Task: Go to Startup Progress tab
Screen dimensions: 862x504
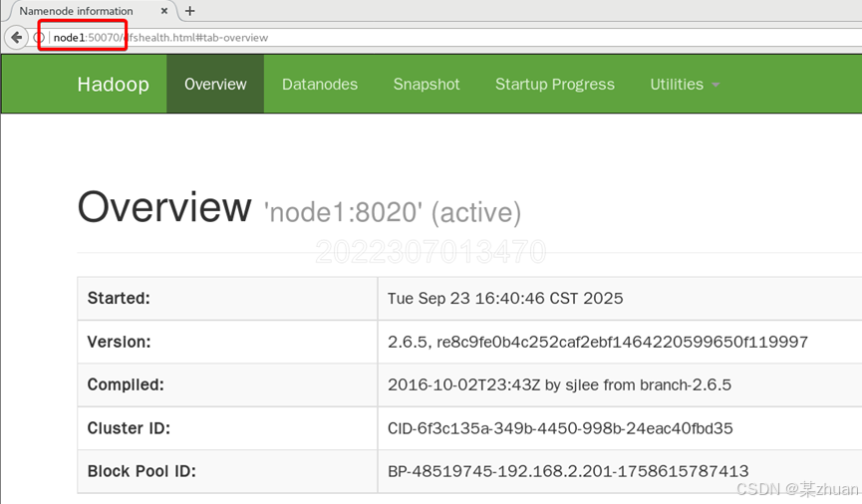Action: click(x=555, y=84)
